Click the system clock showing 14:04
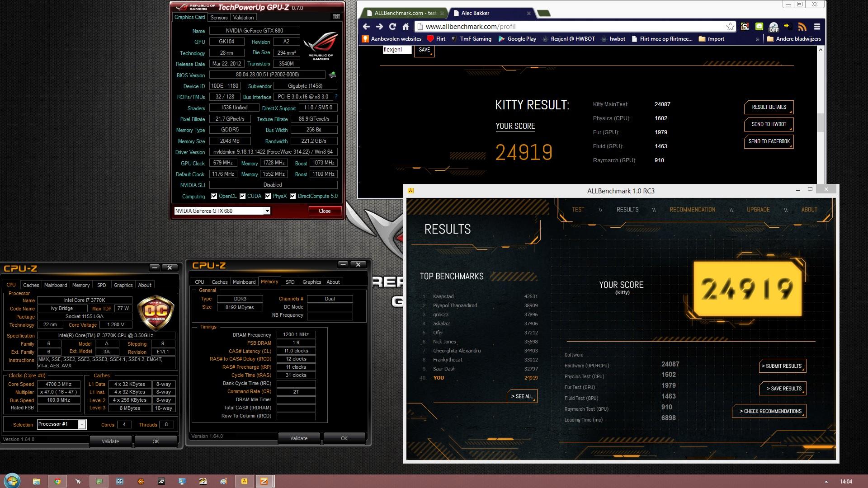Screen dimensions: 868x488 point(846,482)
